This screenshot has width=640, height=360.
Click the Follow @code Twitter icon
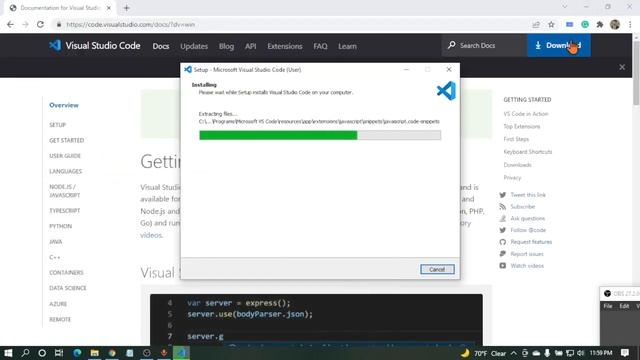tap(502, 230)
